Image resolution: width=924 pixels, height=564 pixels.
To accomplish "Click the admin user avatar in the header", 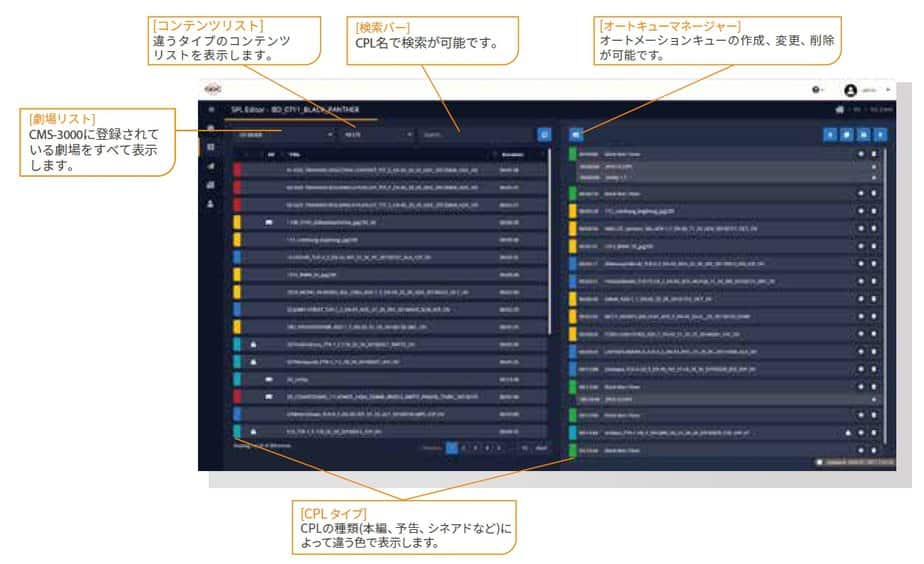I will click(850, 90).
